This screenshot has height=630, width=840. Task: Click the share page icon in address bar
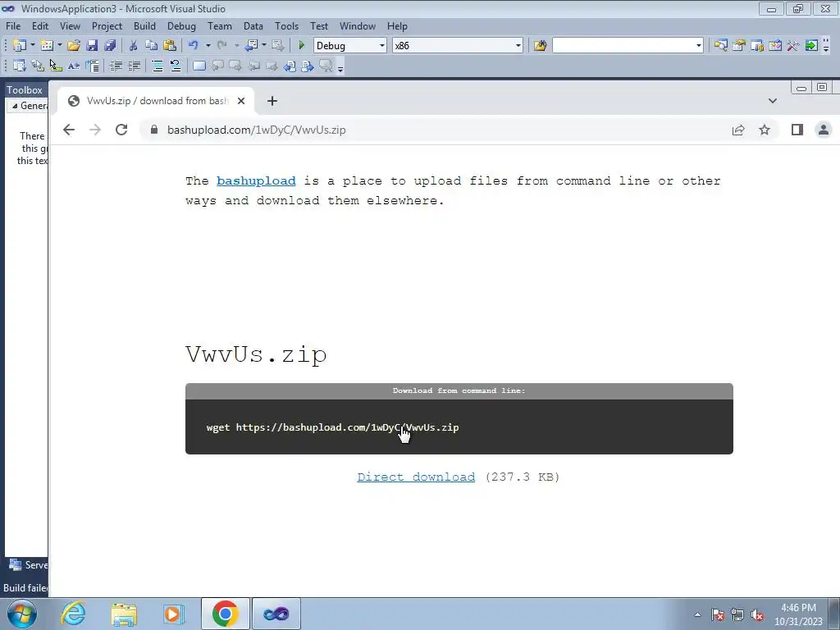coord(738,130)
